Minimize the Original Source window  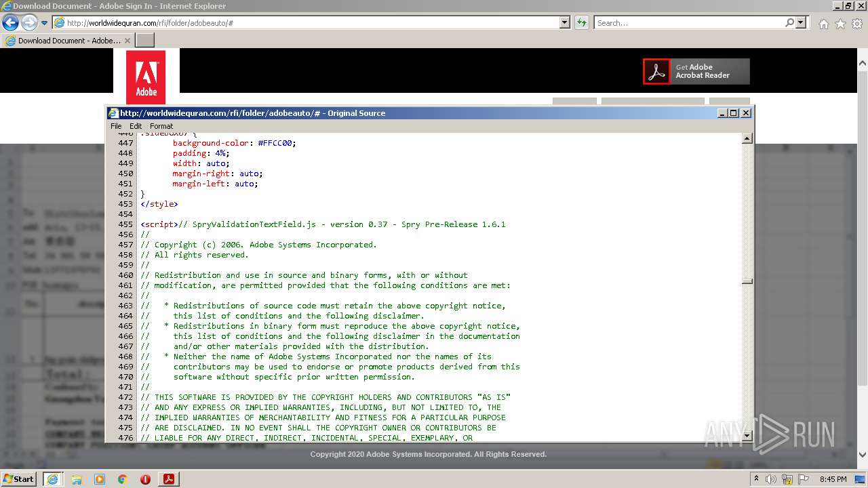coord(722,113)
